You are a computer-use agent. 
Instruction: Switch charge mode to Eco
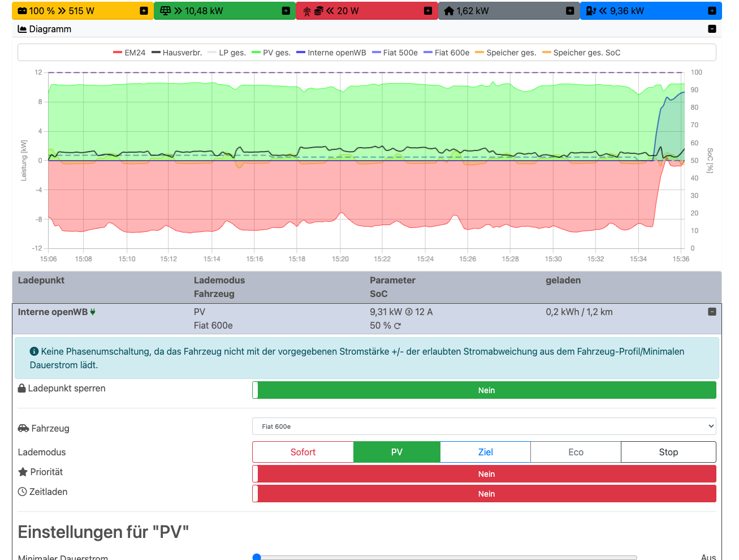(576, 452)
